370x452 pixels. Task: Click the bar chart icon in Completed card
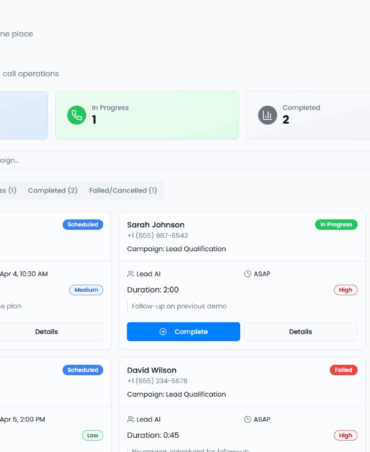coord(267,115)
